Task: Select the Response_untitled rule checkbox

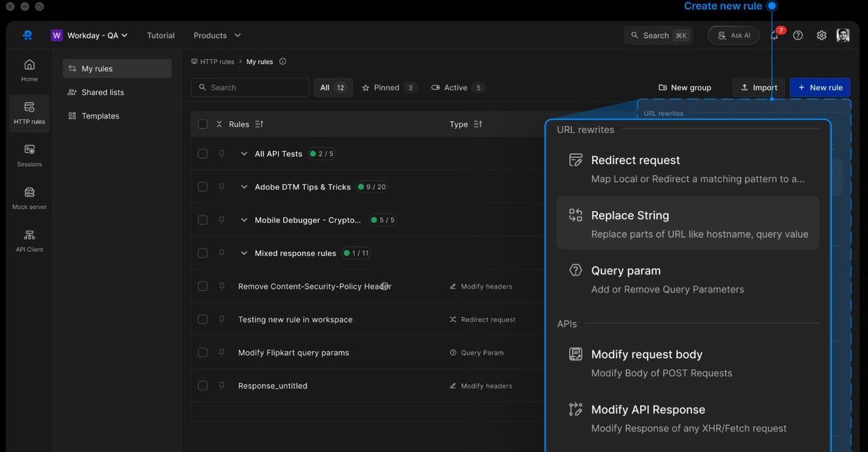Action: [x=203, y=386]
